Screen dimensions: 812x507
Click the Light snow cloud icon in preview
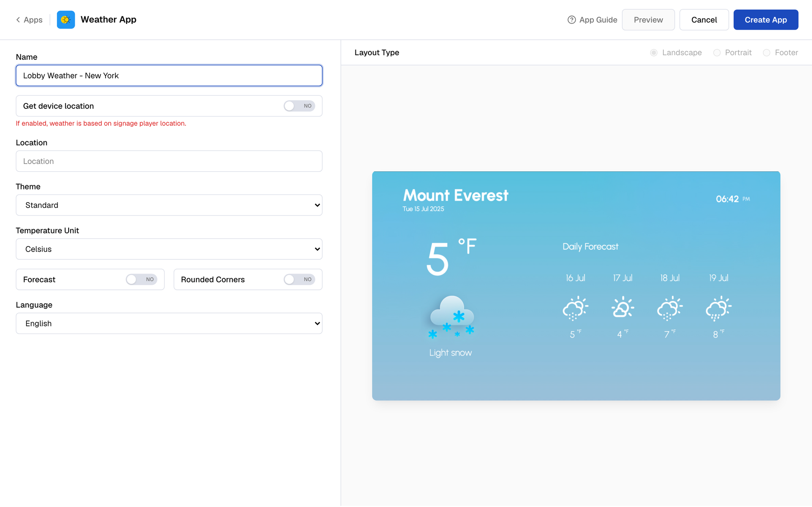pyautogui.click(x=451, y=317)
